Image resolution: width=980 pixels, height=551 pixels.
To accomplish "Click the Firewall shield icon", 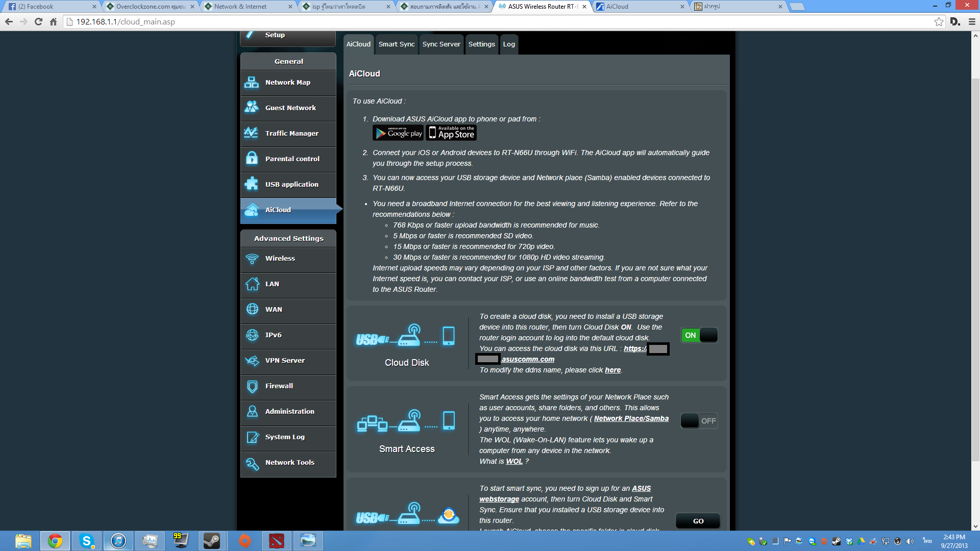I will (x=252, y=386).
